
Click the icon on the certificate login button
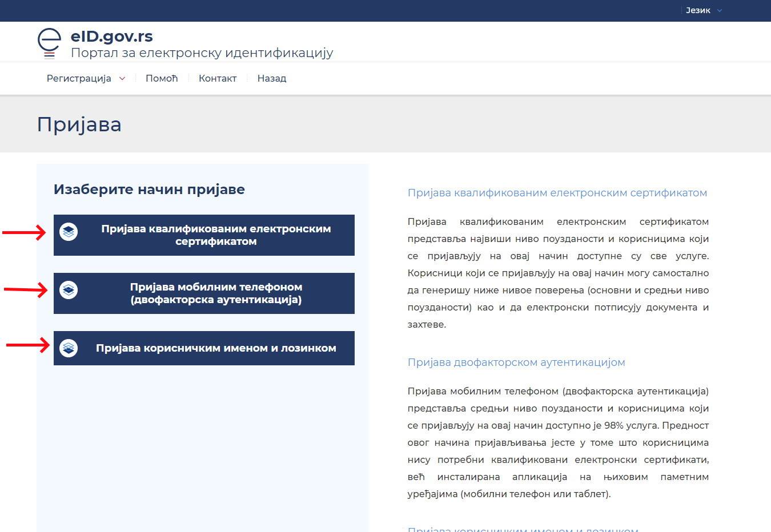click(x=69, y=233)
